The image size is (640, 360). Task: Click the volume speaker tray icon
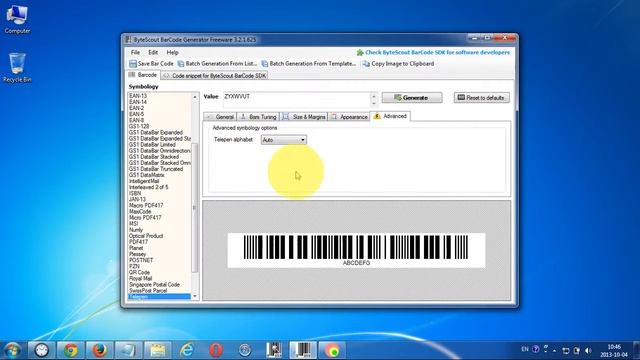click(x=588, y=350)
